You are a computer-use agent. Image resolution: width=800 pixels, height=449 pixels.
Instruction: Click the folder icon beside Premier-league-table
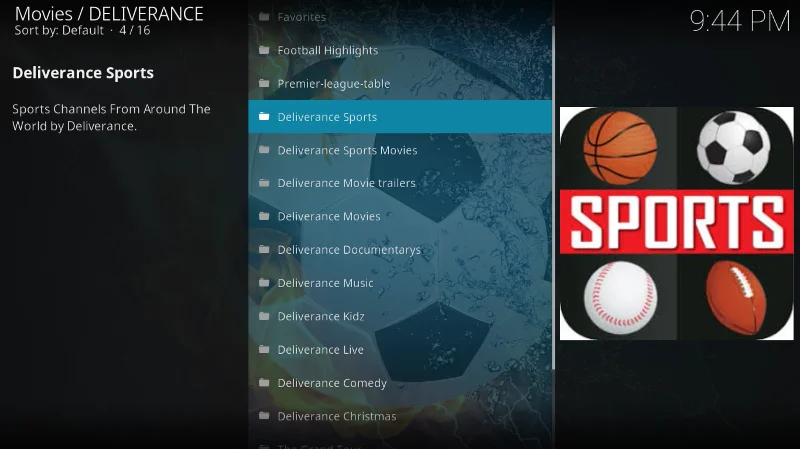tap(264, 83)
